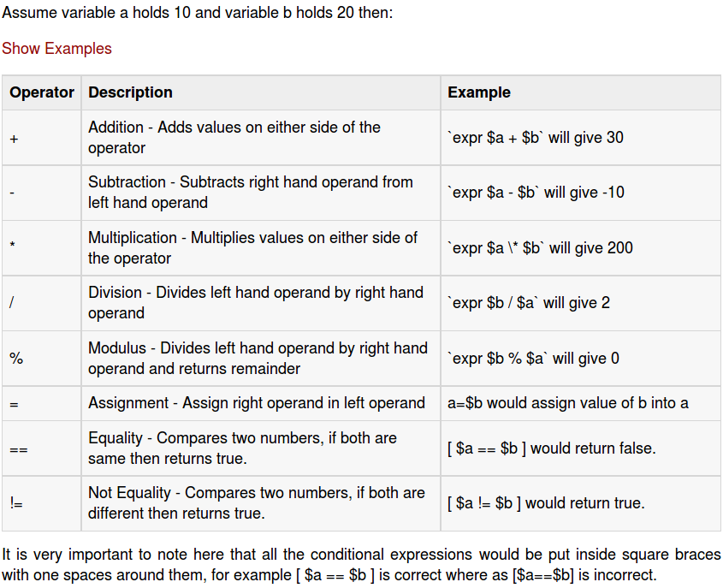Screen dimensions: 723x588
Task: Click the Addition description text
Action: (x=234, y=138)
